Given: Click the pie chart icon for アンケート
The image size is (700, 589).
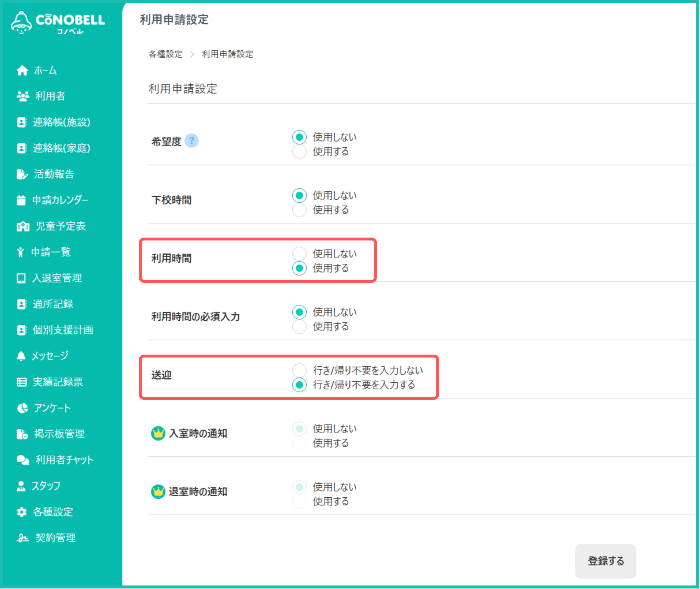Looking at the screenshot, I should (22, 408).
